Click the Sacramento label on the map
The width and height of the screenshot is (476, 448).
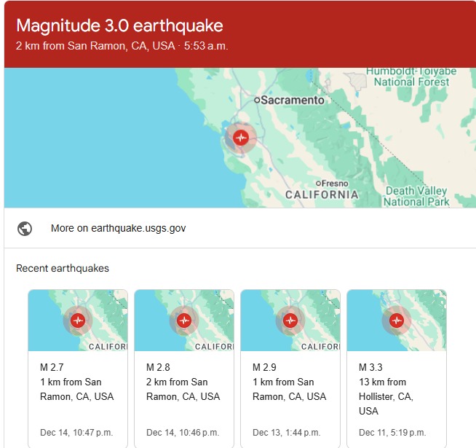pos(291,100)
